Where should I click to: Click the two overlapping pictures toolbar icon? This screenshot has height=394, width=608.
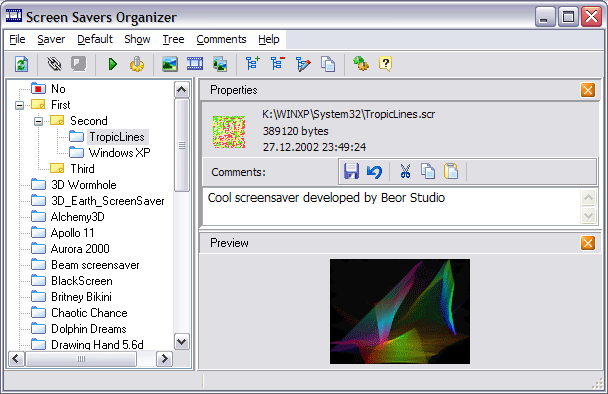click(220, 64)
